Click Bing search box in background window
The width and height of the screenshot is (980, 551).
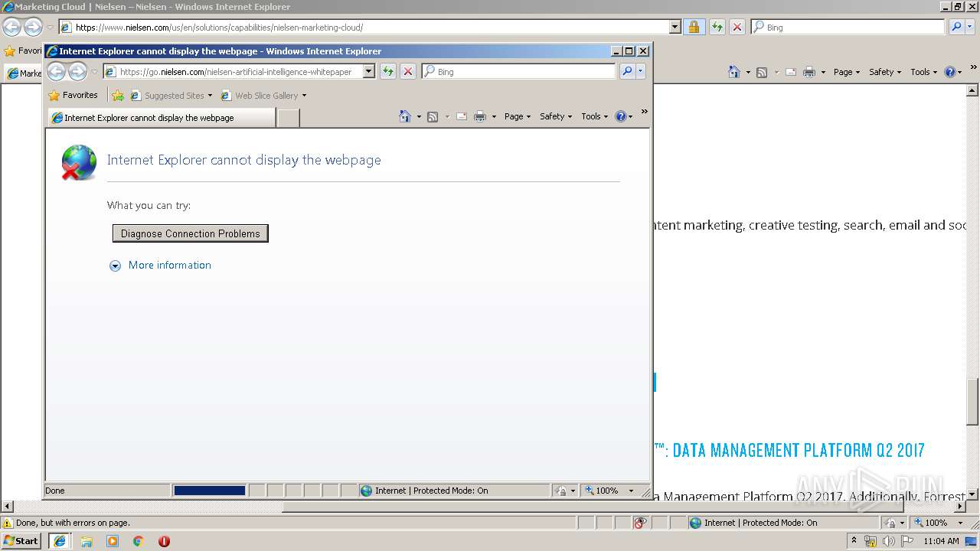coord(848,27)
